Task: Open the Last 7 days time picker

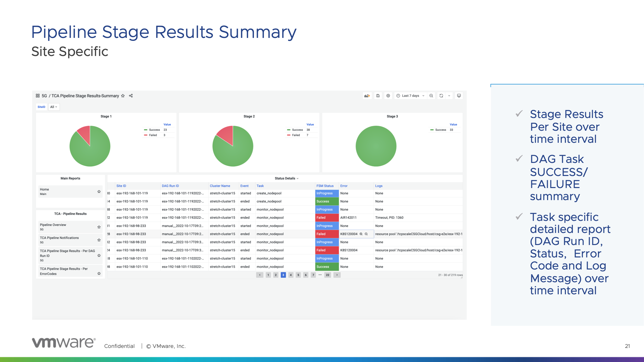Action: click(410, 96)
